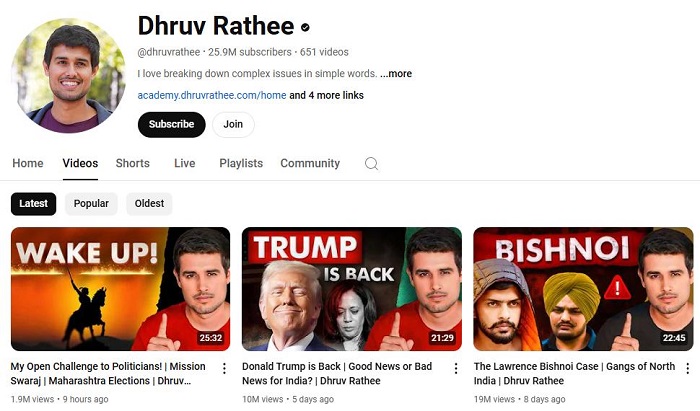Select the Latest sort chip

pos(33,203)
